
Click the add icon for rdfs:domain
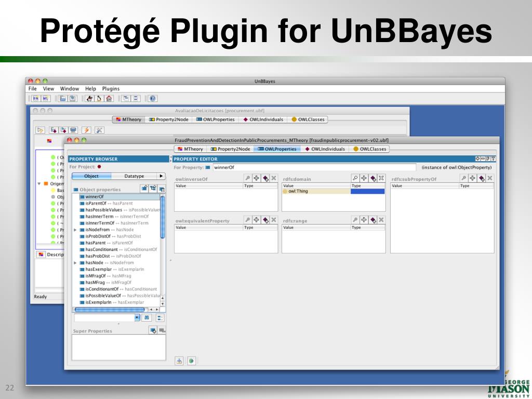[x=364, y=178]
